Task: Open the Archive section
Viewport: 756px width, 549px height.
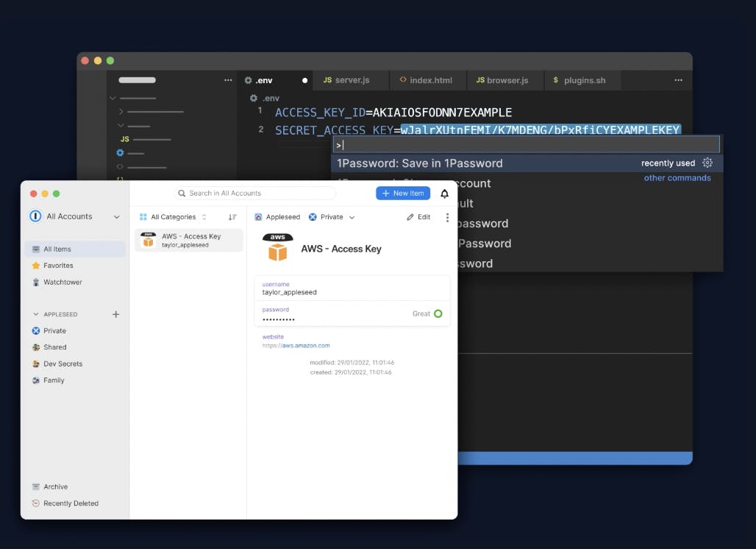Action: click(x=55, y=486)
